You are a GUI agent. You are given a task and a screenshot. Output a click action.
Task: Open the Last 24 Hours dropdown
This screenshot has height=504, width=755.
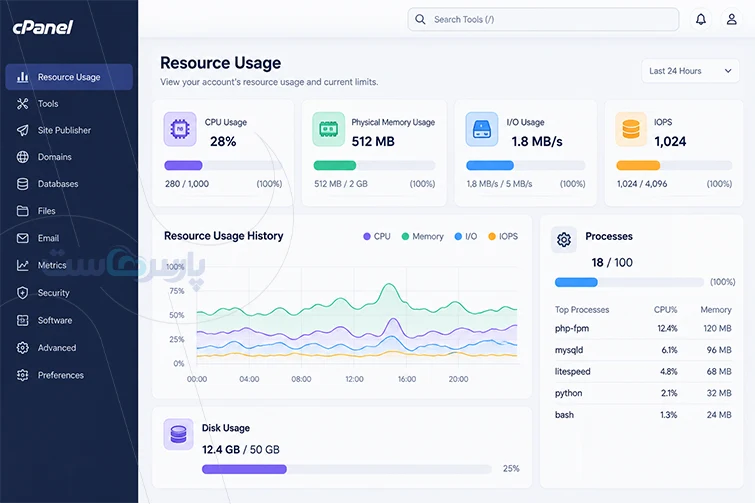690,71
